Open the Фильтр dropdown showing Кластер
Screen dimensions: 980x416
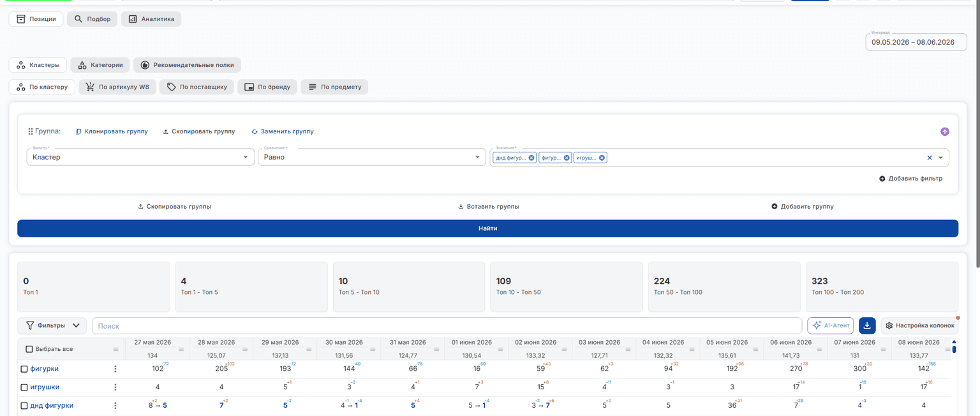(x=140, y=157)
